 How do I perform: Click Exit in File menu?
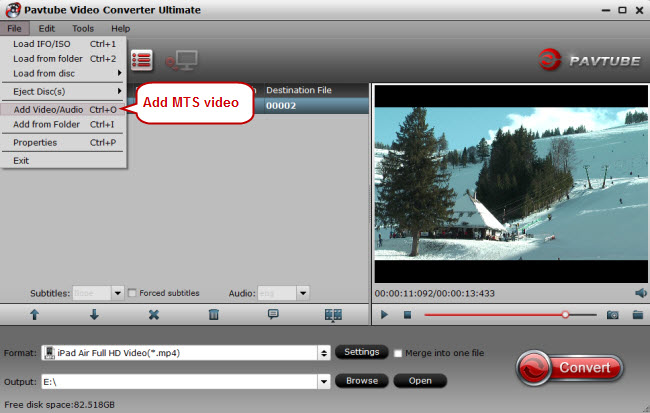[x=63, y=160]
